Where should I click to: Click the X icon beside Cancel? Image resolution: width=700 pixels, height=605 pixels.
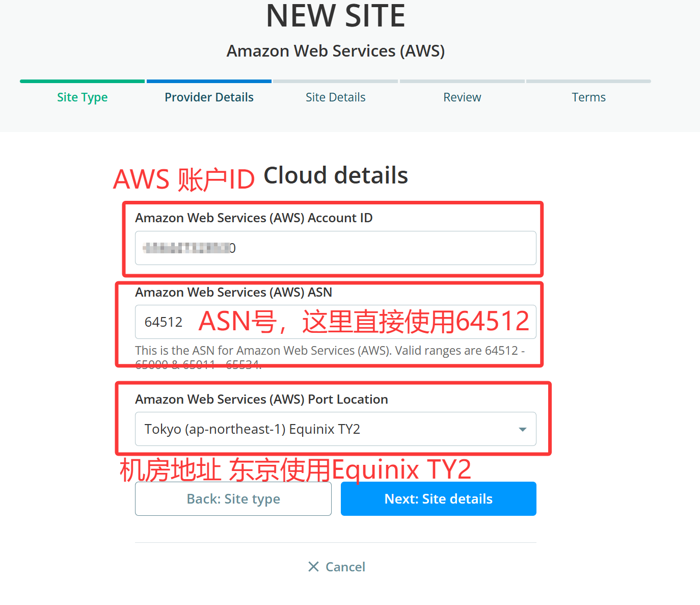tap(314, 567)
